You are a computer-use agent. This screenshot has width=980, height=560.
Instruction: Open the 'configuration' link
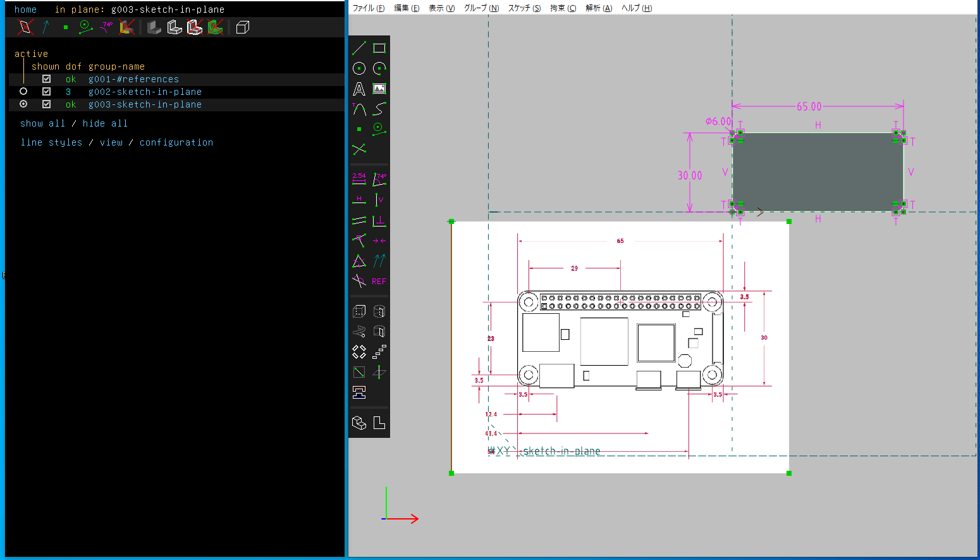pos(176,142)
